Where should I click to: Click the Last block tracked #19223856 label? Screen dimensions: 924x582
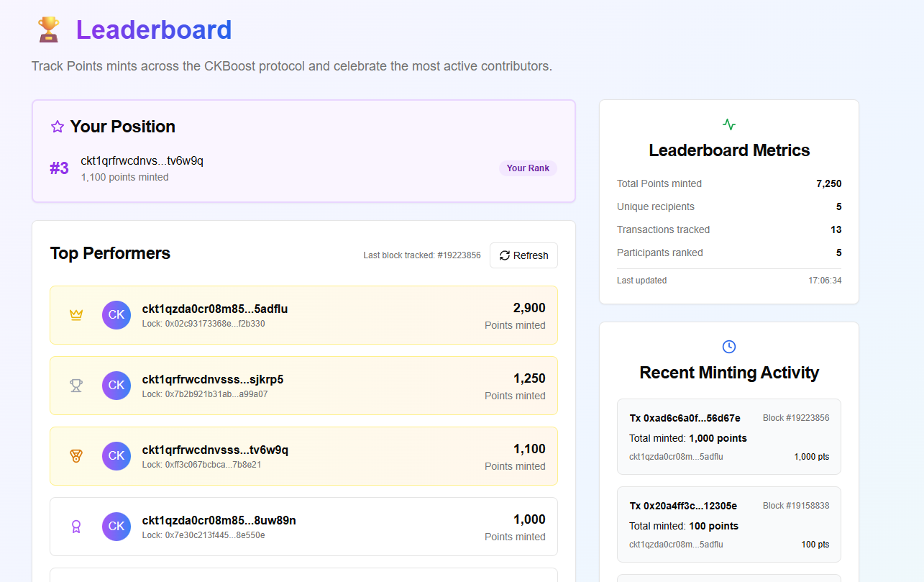[421, 255]
